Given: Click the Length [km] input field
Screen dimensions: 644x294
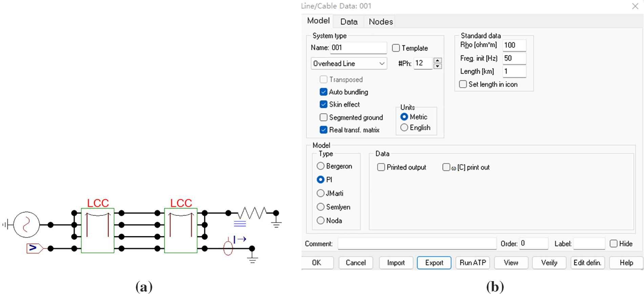Looking at the screenshot, I should 514,71.
